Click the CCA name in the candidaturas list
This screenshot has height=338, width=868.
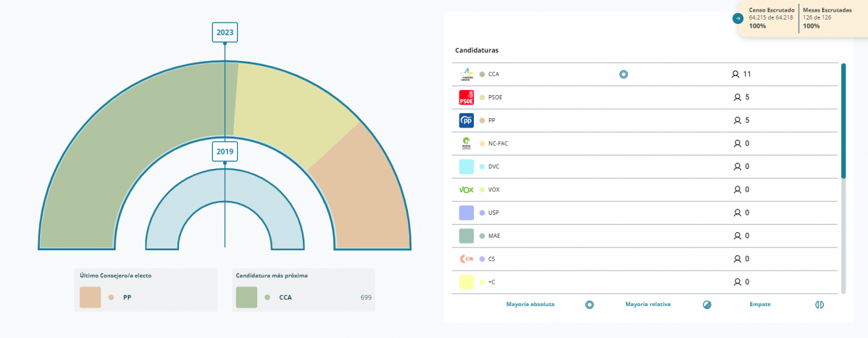point(494,74)
